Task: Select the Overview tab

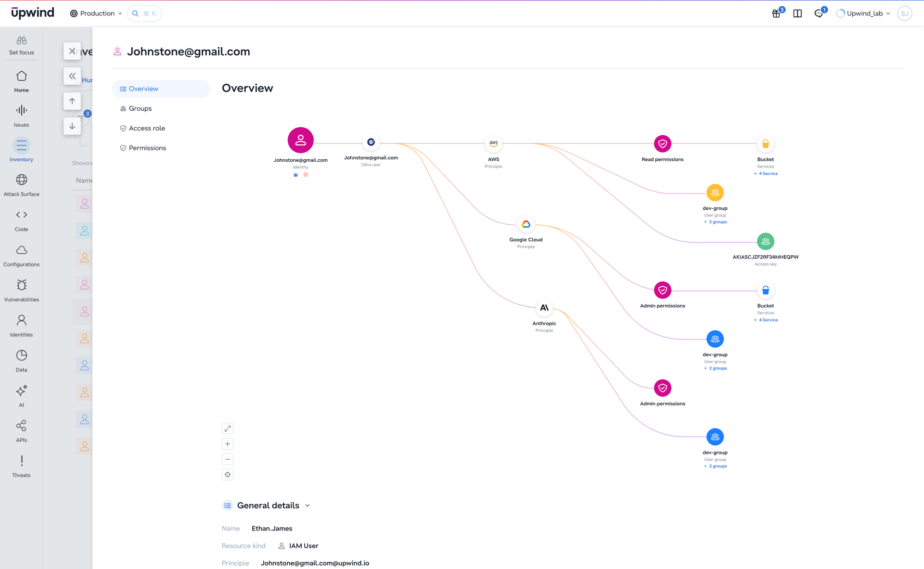Action: coord(161,89)
